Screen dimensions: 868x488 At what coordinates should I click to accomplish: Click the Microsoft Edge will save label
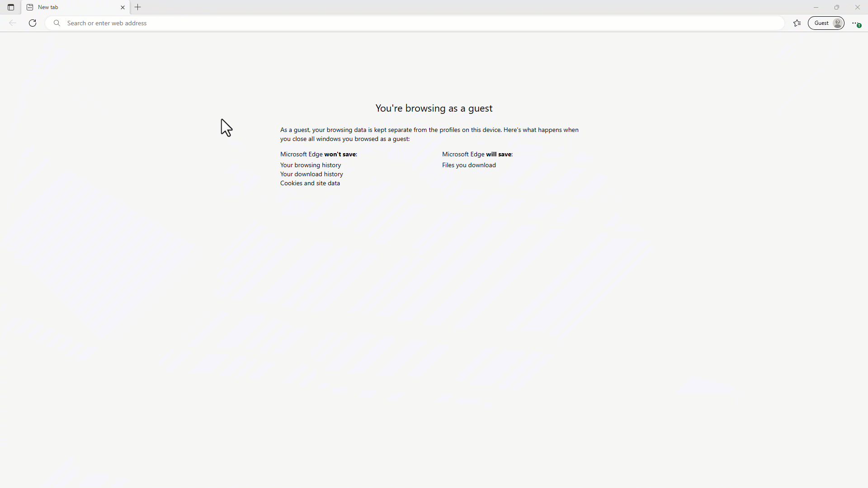pyautogui.click(x=477, y=155)
